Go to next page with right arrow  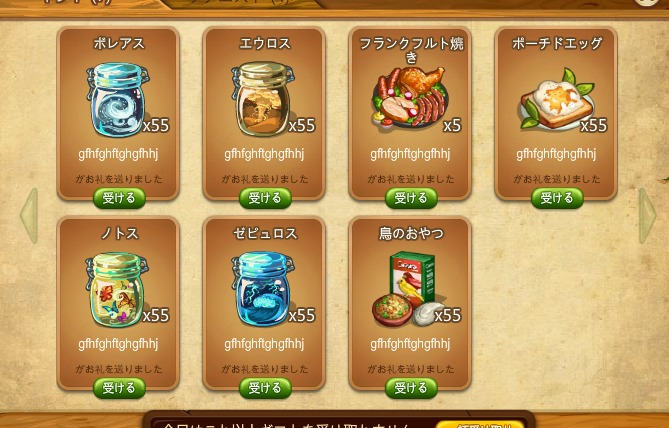click(647, 216)
